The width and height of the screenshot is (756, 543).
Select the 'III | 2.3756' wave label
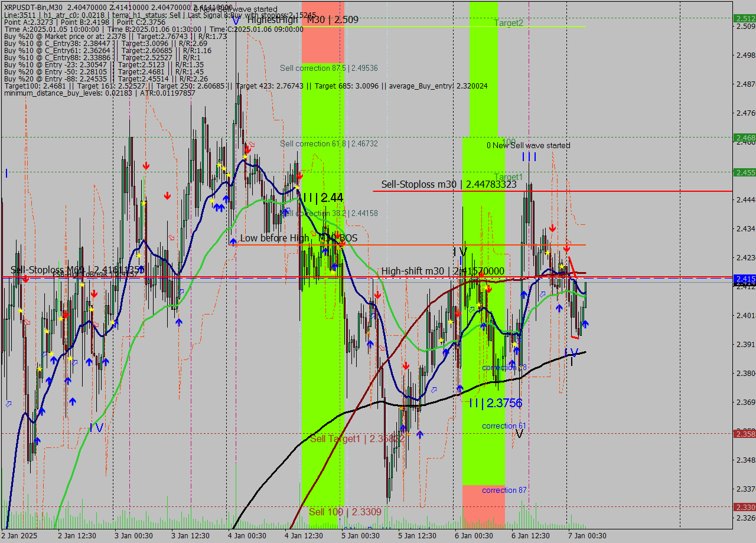pos(495,403)
